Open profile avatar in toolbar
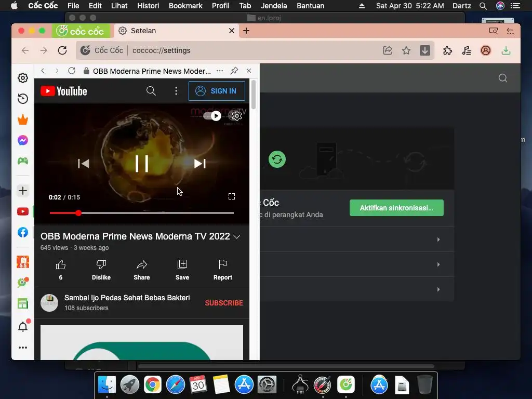 pos(486,50)
